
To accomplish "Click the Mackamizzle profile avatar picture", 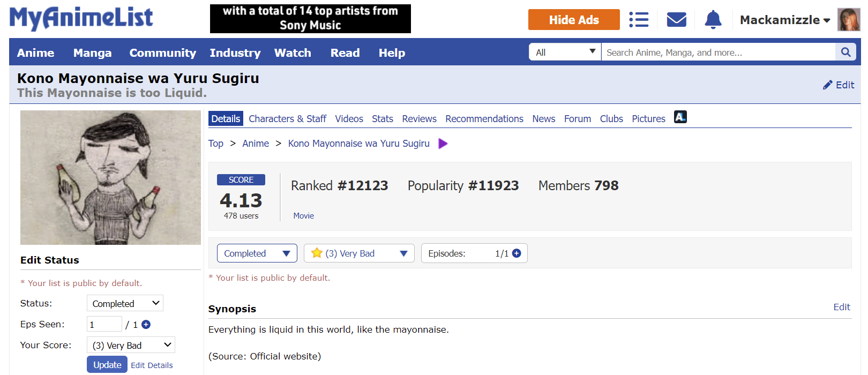I will [x=849, y=20].
